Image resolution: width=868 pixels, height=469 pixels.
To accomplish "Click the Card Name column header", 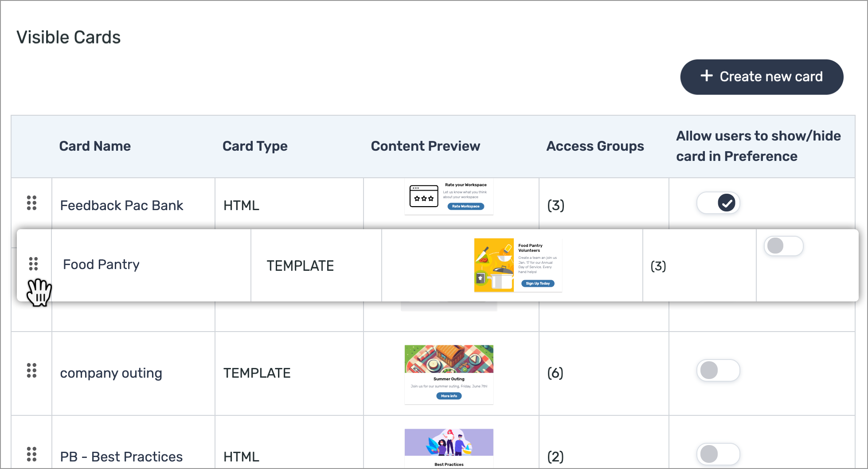I will point(95,146).
